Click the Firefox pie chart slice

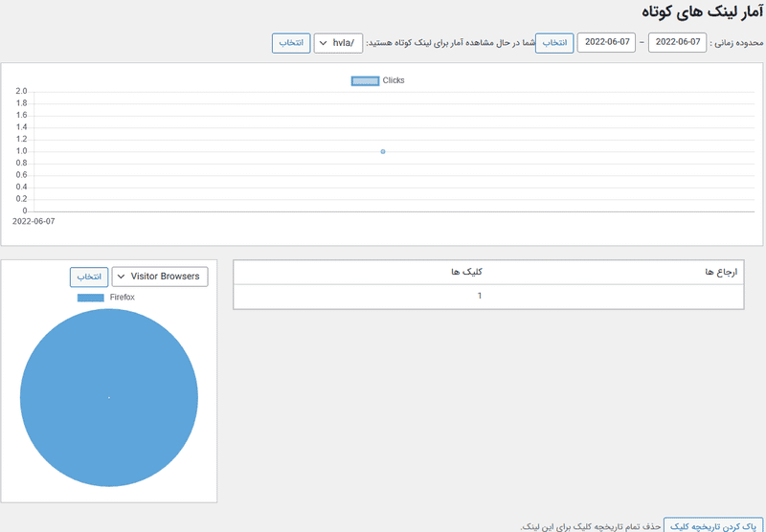click(109, 397)
